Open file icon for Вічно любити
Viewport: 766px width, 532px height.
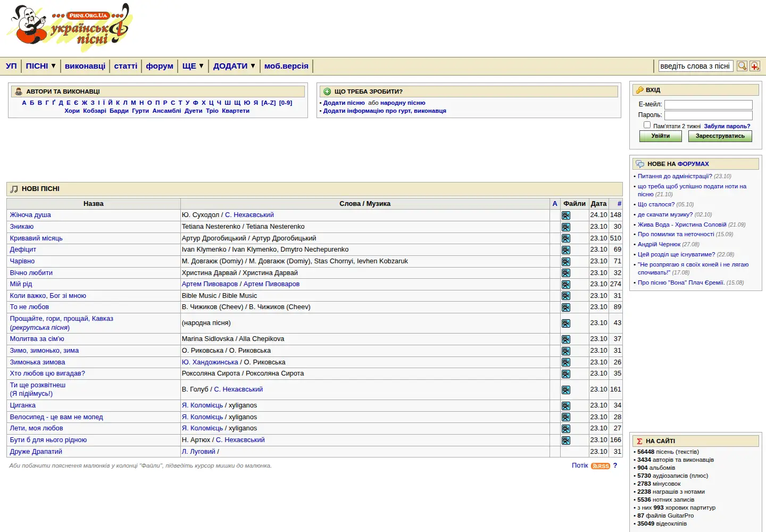tap(566, 273)
